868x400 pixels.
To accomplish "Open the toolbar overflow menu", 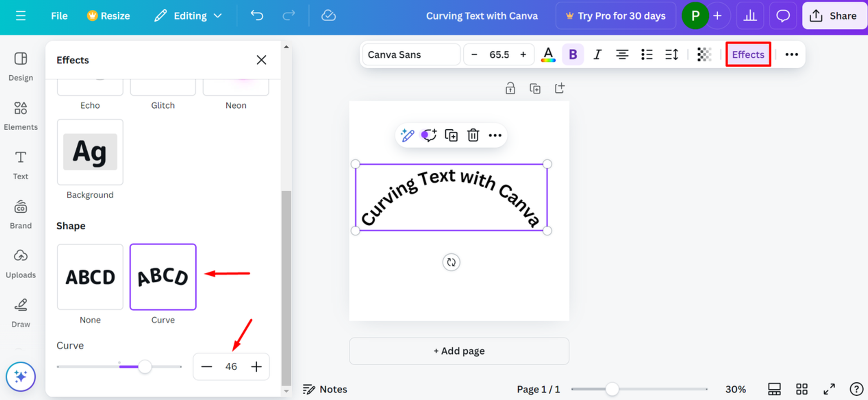I will (791, 54).
